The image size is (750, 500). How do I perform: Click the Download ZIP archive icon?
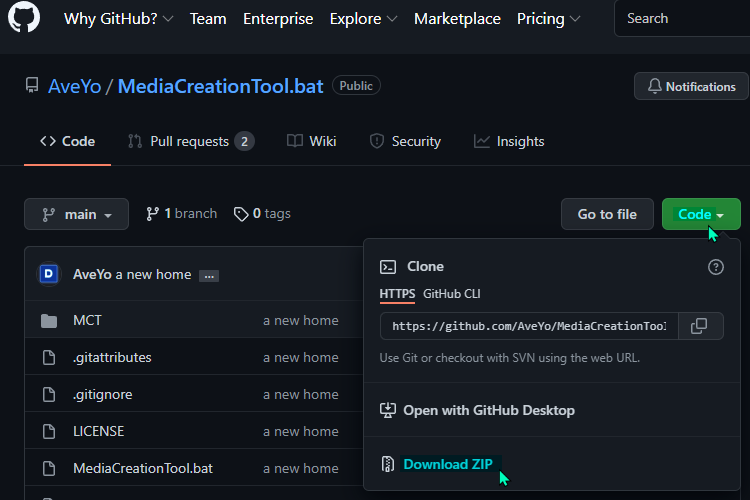click(x=387, y=464)
